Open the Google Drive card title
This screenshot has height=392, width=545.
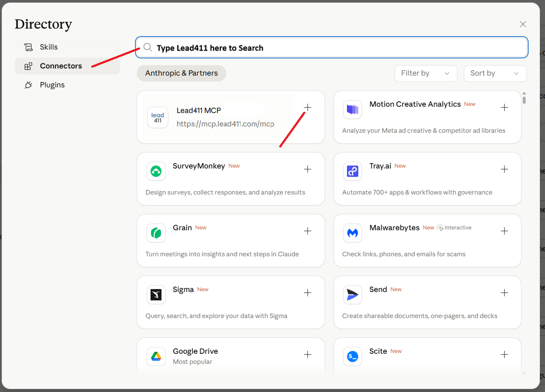point(195,351)
